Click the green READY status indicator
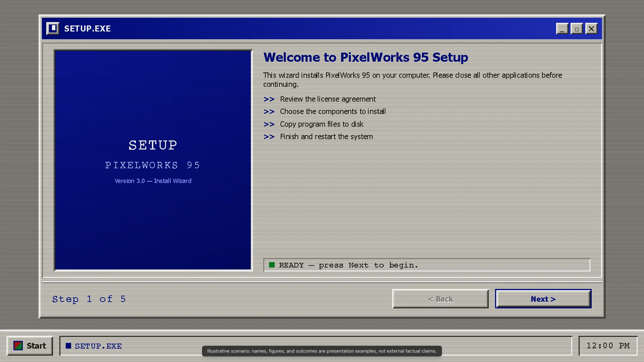This screenshot has height=362, width=644. pyautogui.click(x=272, y=265)
